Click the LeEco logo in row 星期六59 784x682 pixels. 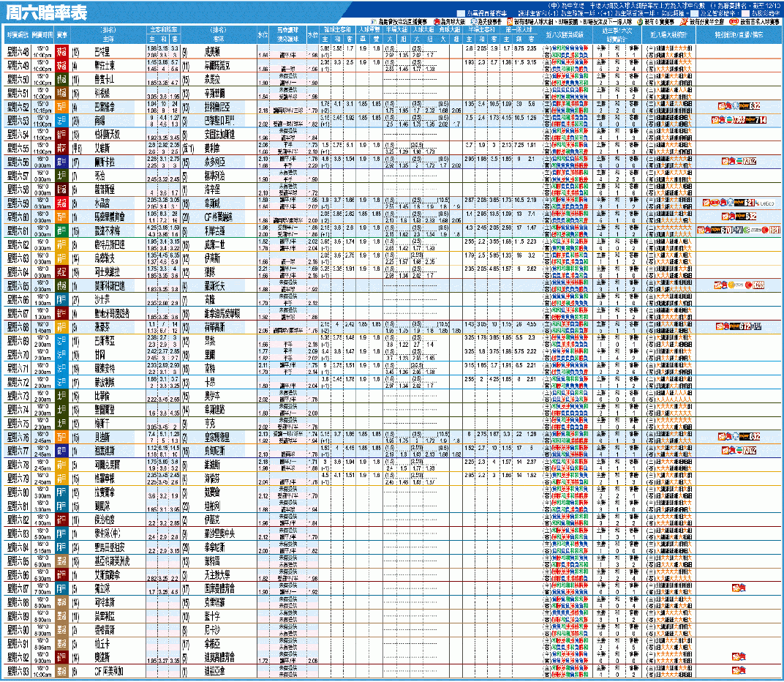pyautogui.click(x=766, y=203)
